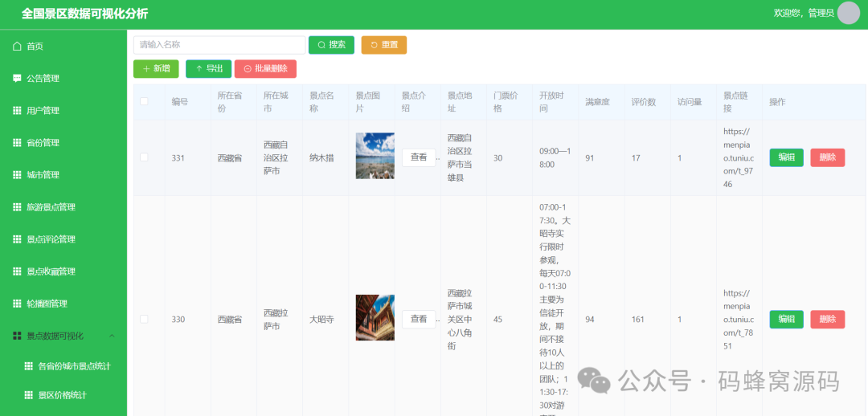Click 删除 for 大昭寺 row
The image size is (868, 416).
tap(828, 319)
